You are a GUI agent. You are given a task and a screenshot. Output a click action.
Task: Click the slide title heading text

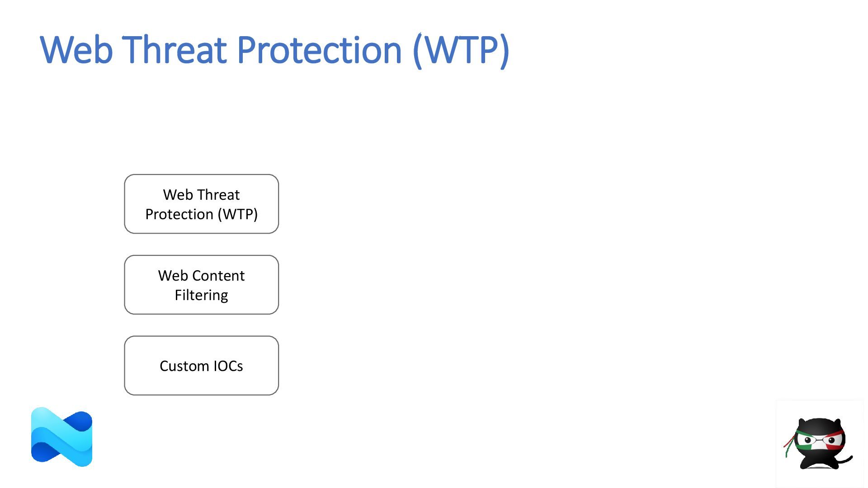click(274, 50)
